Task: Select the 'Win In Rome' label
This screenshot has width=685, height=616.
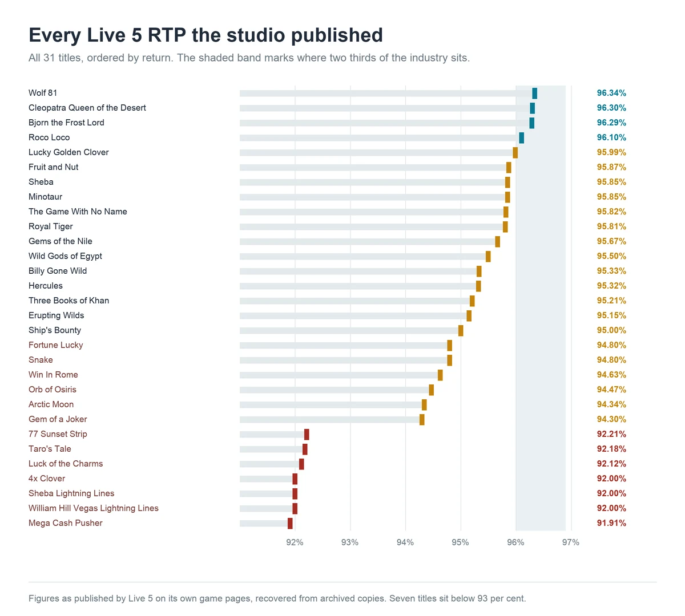Action: 53,375
